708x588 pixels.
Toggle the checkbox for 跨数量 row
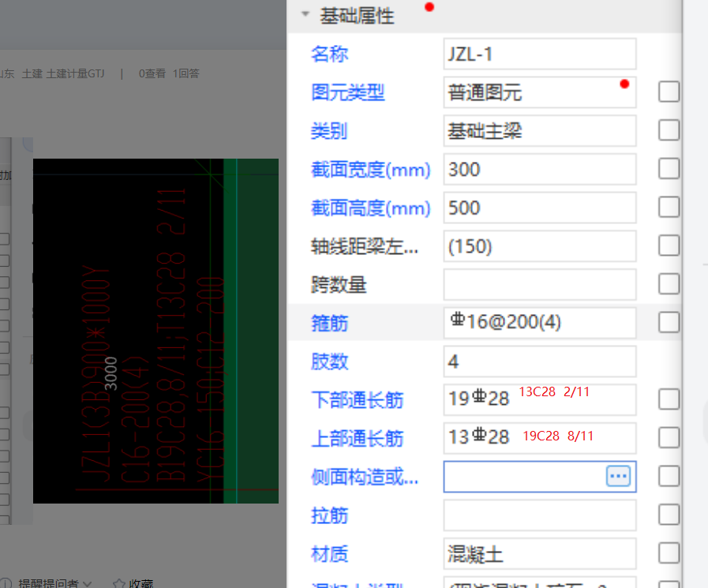[669, 284]
